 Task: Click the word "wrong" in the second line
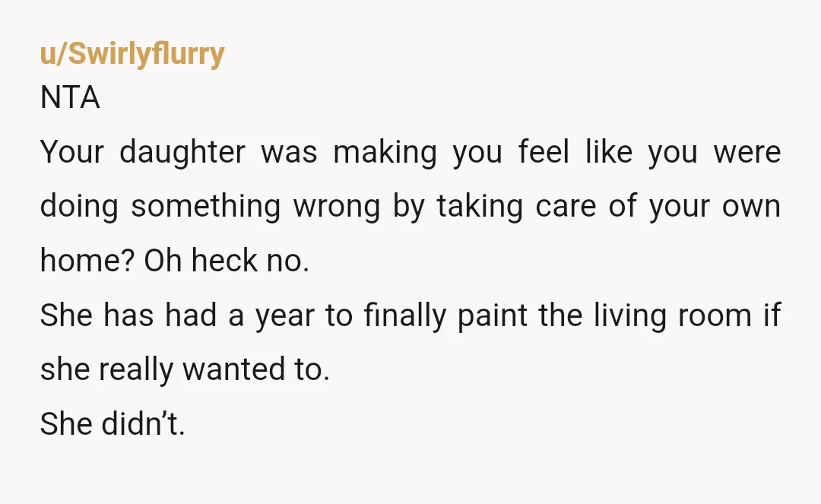337,208
